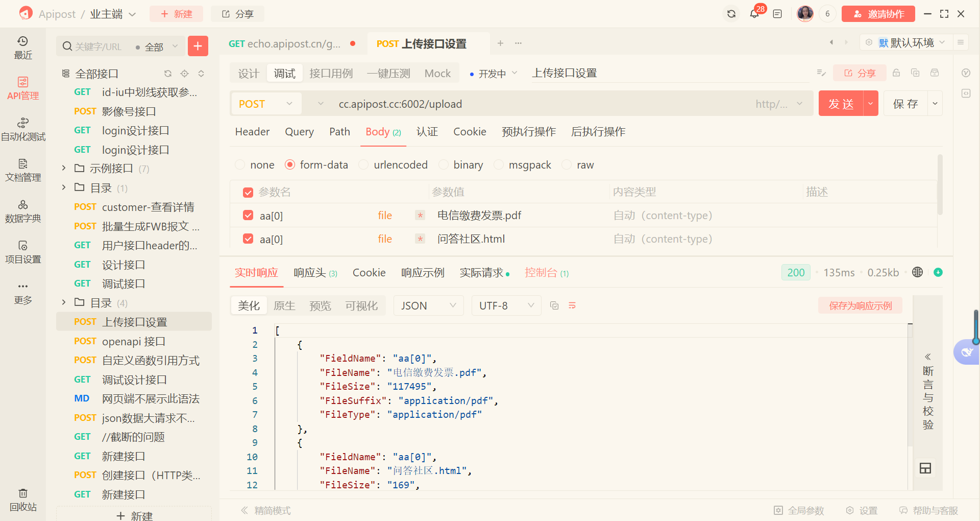Image resolution: width=980 pixels, height=521 pixels.
Task: Switch to 认证 tab
Action: (427, 132)
